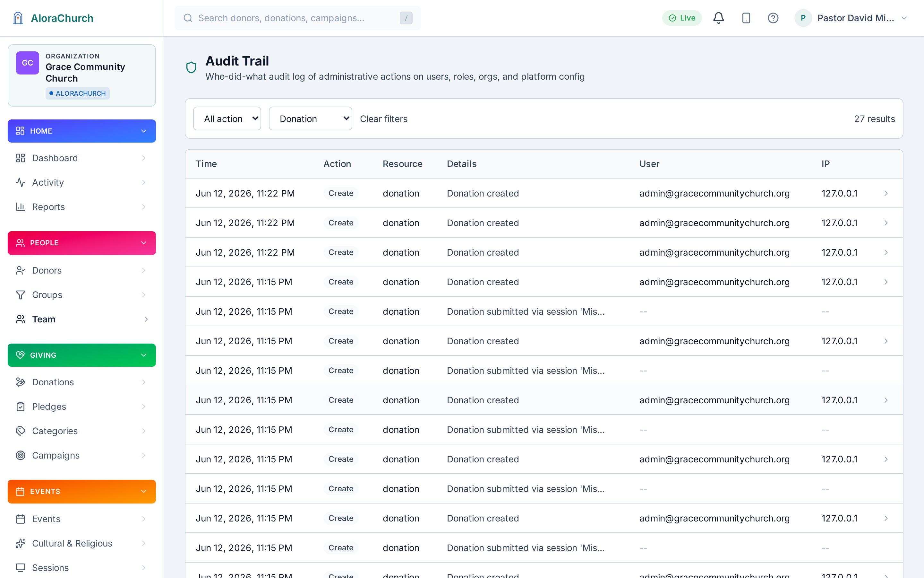
Task: Select Grace Community Church organization card
Action: [x=82, y=75]
